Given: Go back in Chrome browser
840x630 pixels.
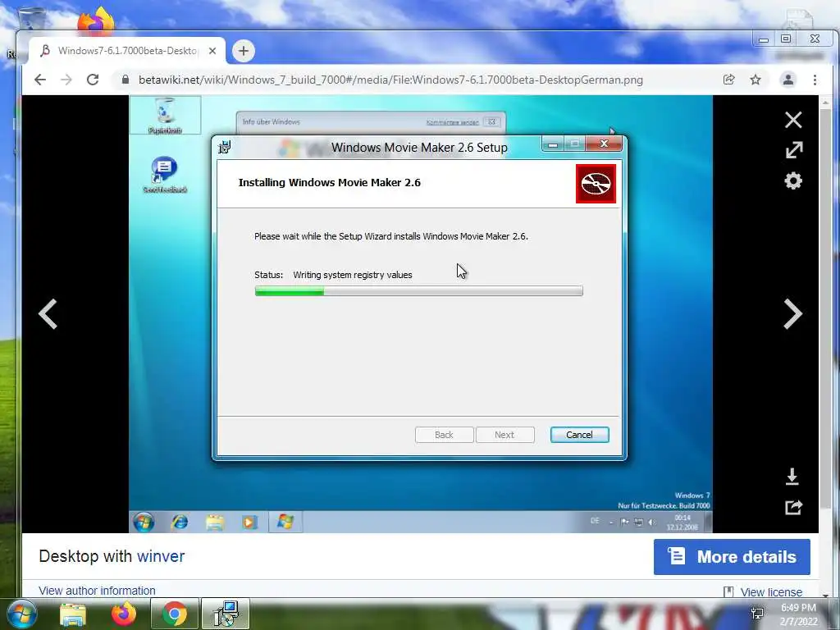Looking at the screenshot, I should click(40, 80).
